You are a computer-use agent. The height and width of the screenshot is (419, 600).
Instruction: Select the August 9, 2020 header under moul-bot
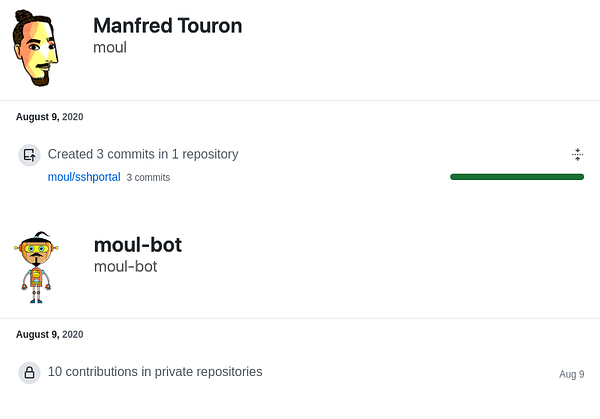click(x=49, y=334)
